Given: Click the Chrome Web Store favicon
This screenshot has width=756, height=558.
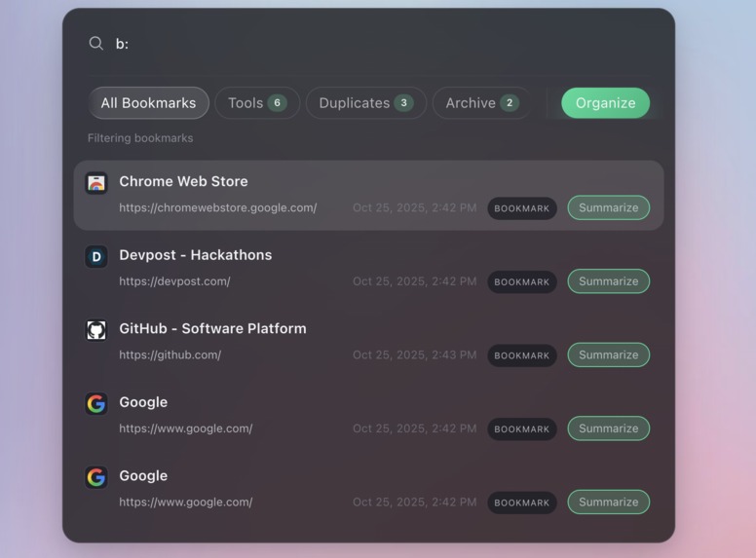Looking at the screenshot, I should click(x=96, y=183).
